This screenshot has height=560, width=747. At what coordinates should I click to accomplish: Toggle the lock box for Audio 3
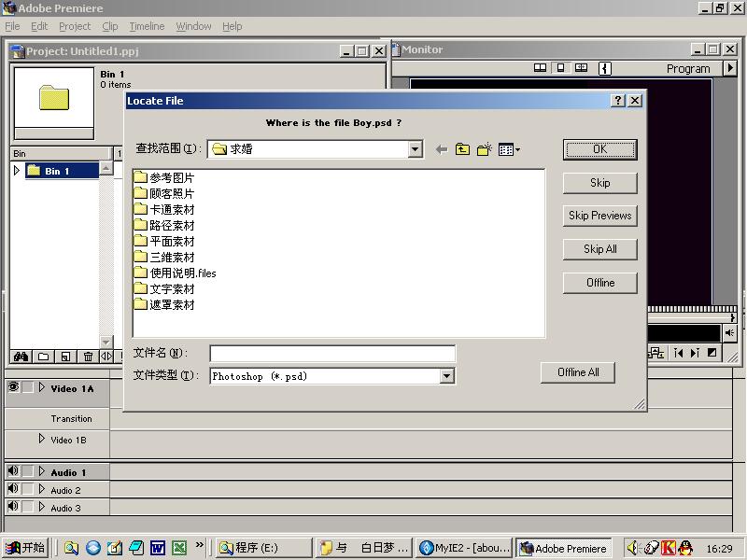tap(28, 506)
